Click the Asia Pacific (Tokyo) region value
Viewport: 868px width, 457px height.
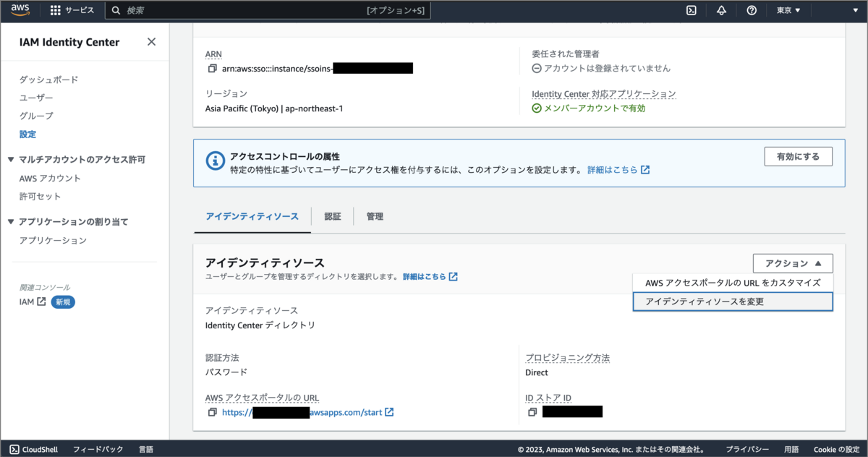pos(274,108)
